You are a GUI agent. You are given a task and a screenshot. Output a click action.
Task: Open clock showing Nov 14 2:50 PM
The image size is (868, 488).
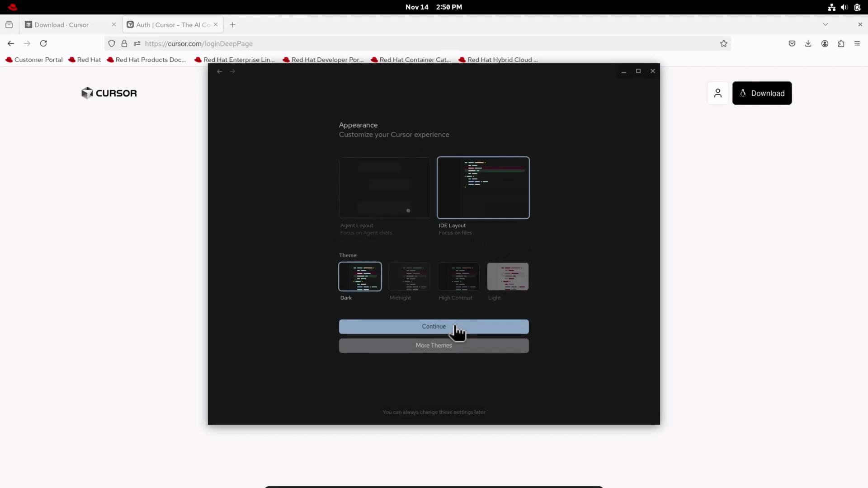pos(434,7)
